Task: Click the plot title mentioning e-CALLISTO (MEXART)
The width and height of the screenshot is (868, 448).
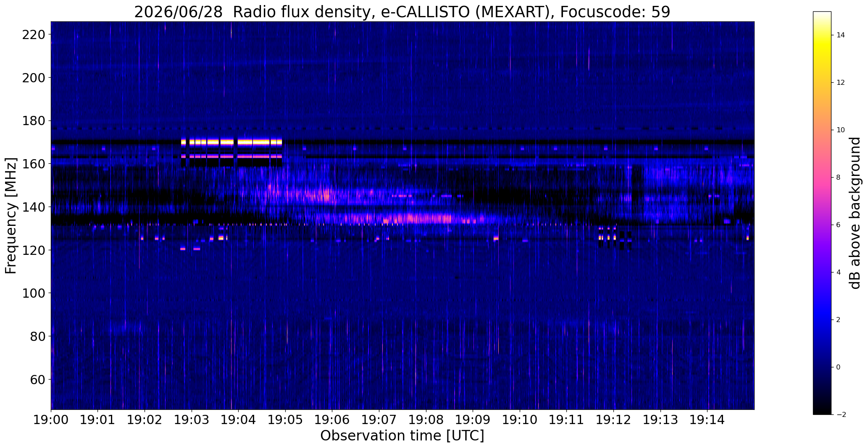Action: coord(402,12)
